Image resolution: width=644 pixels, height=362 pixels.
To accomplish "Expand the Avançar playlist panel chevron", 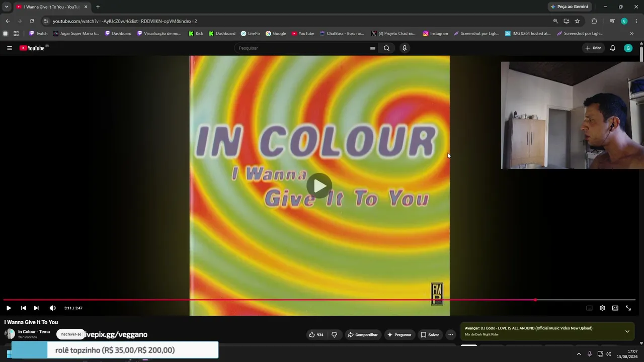I will 627,331.
